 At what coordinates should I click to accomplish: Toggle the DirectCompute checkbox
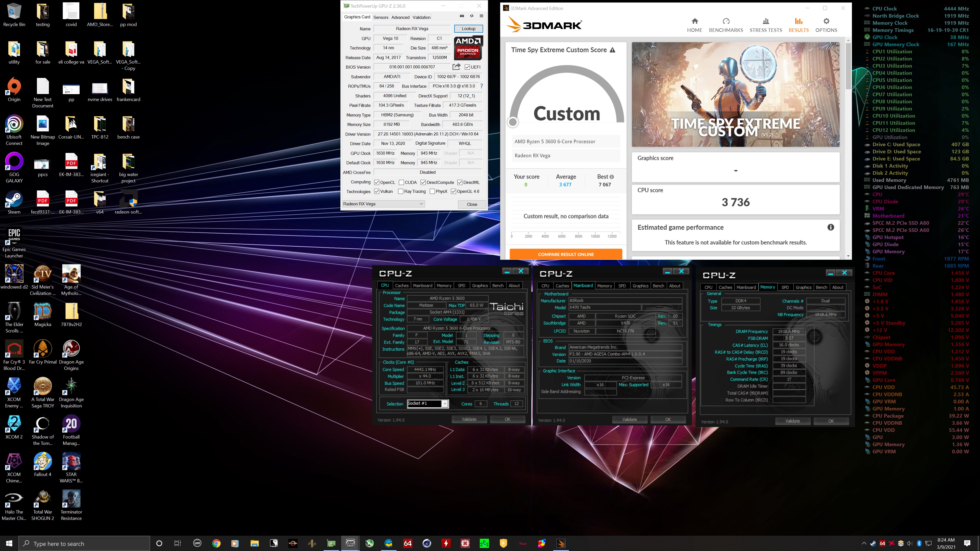pyautogui.click(x=423, y=183)
